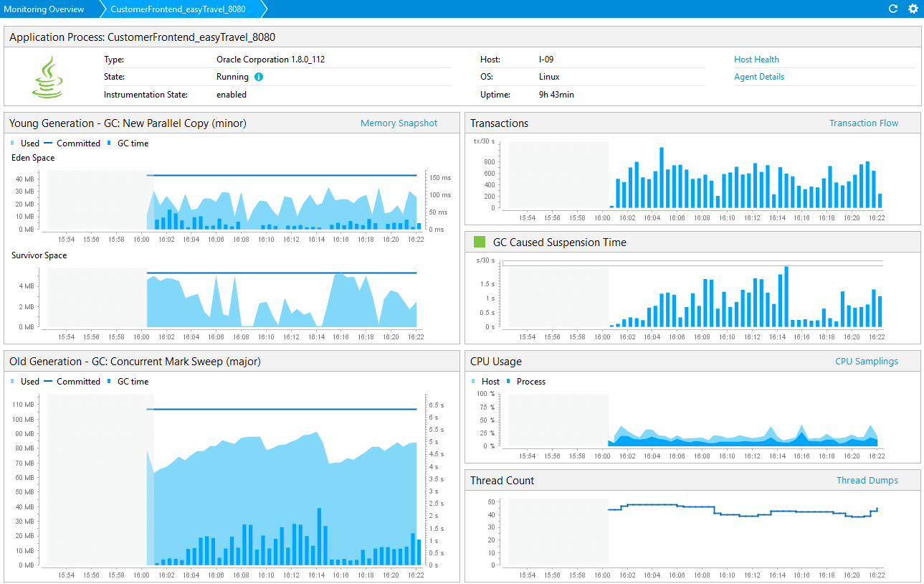The width and height of the screenshot is (924, 584).
Task: Open the Memory Snapshot link
Action: 399,123
